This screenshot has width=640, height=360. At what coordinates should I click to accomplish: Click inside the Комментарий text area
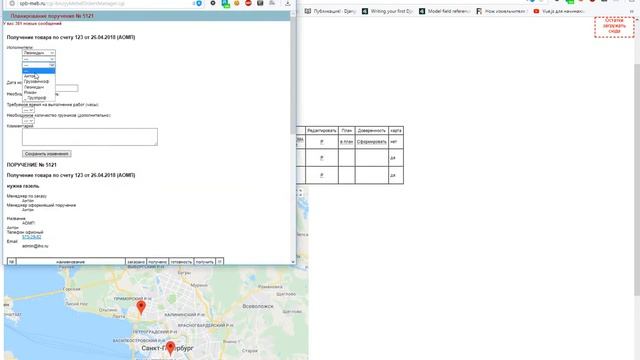tap(90, 137)
